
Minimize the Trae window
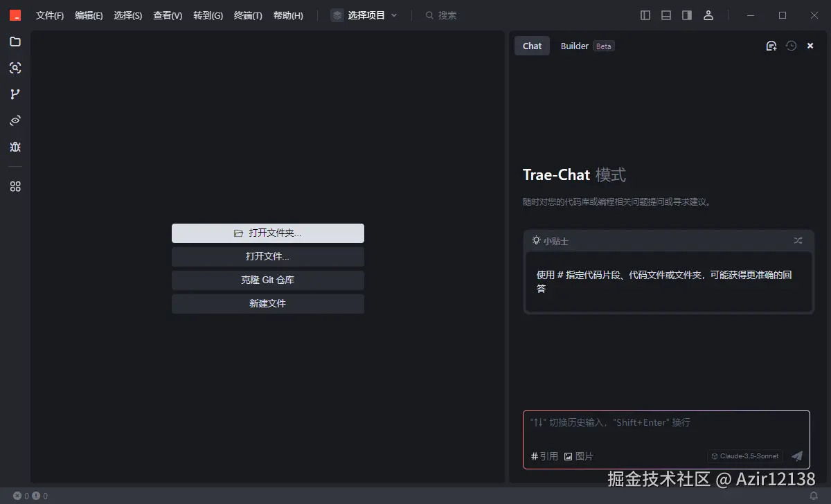coord(751,15)
